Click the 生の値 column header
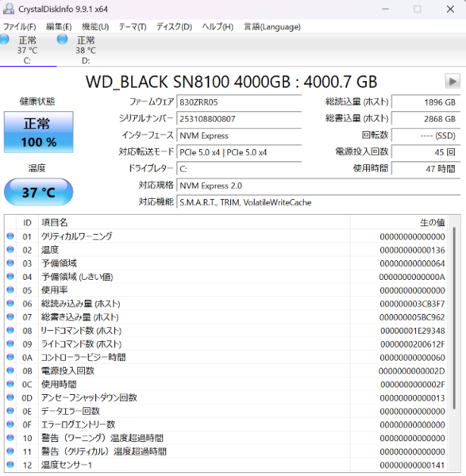The width and height of the screenshot is (466, 476). pos(399,222)
